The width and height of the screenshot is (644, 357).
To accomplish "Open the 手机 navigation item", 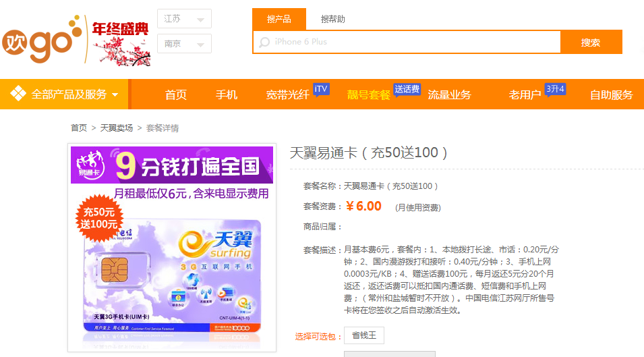I will coord(227,95).
